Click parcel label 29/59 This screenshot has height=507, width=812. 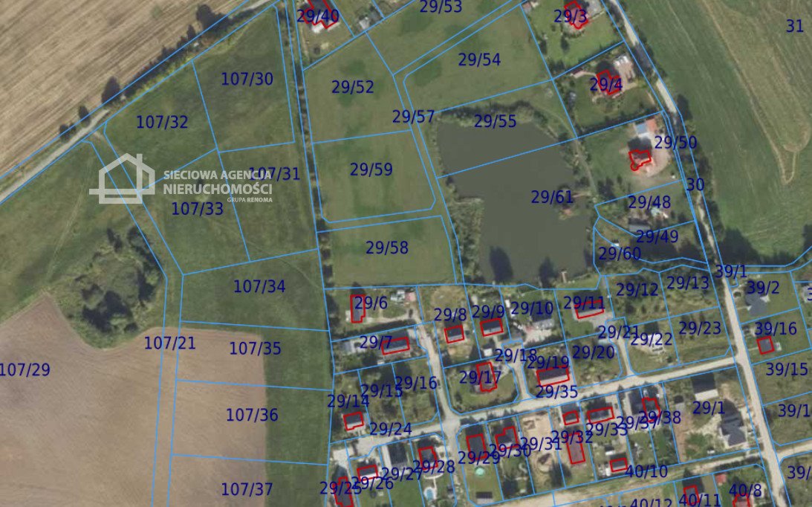click(371, 170)
